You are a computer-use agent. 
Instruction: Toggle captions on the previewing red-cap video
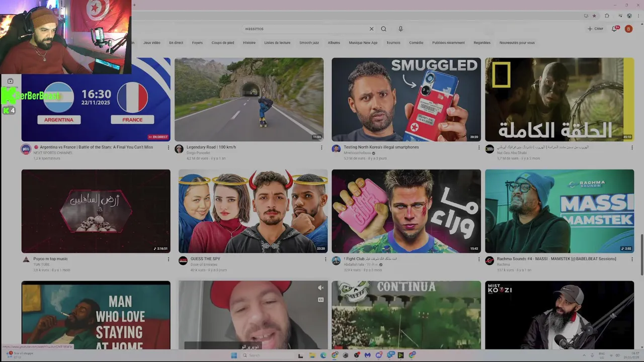click(320, 300)
